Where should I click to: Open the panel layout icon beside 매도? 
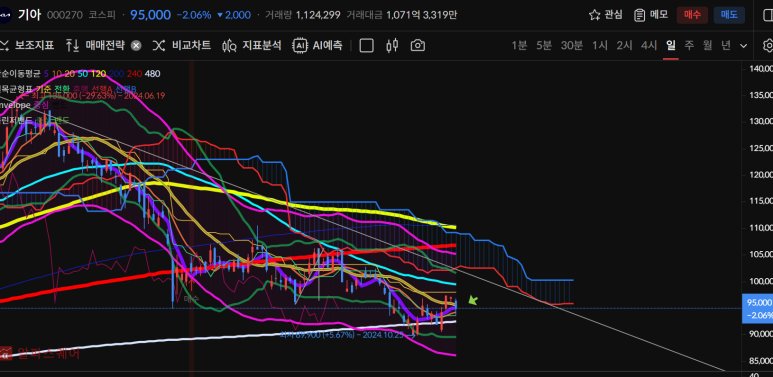pyautogui.click(x=768, y=15)
